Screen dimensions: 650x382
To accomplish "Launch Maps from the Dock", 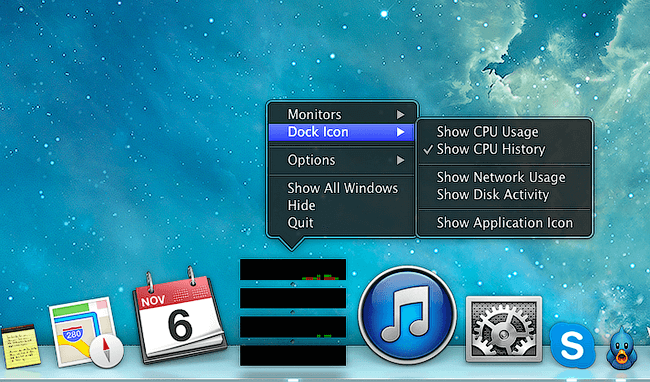I will click(x=86, y=332).
